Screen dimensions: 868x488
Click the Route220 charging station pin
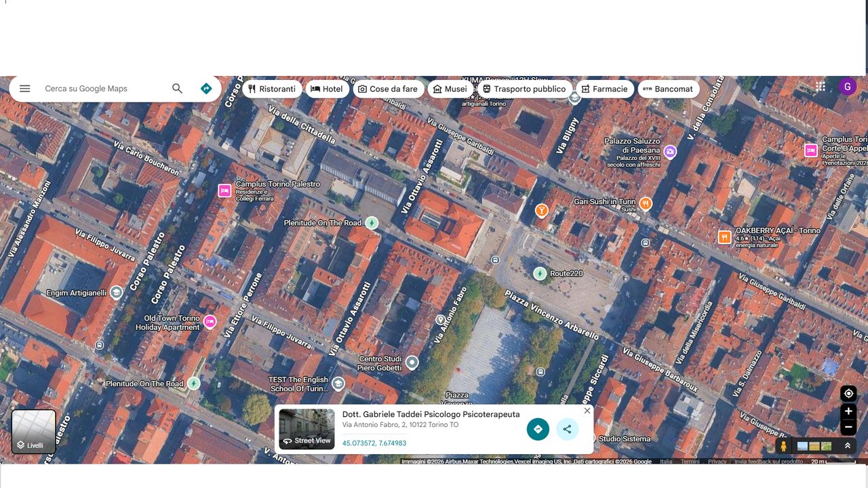(540, 273)
